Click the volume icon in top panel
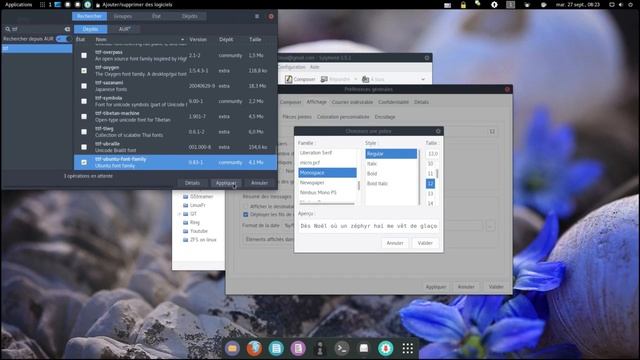 click(x=621, y=5)
